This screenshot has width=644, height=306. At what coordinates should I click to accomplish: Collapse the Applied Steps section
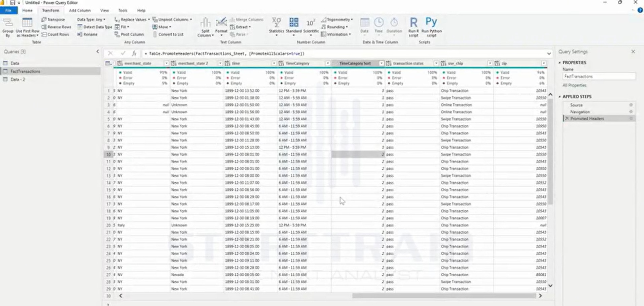tap(560, 96)
